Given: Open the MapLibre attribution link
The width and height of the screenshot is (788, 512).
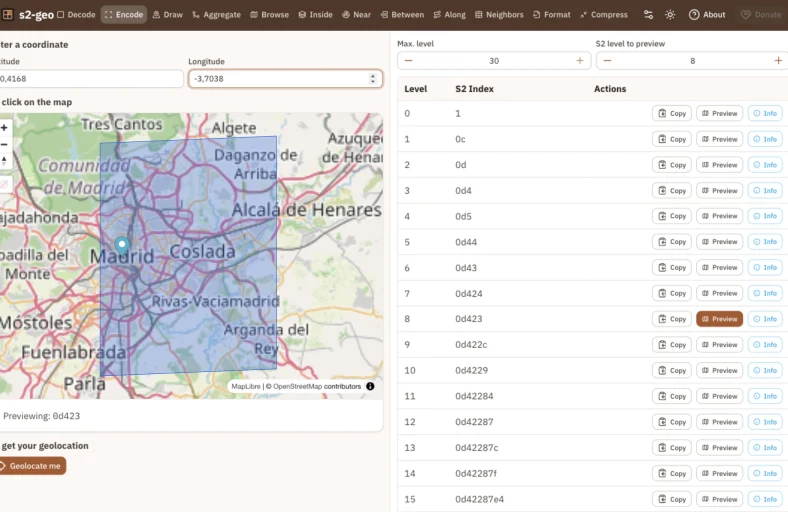Looking at the screenshot, I should tap(246, 386).
